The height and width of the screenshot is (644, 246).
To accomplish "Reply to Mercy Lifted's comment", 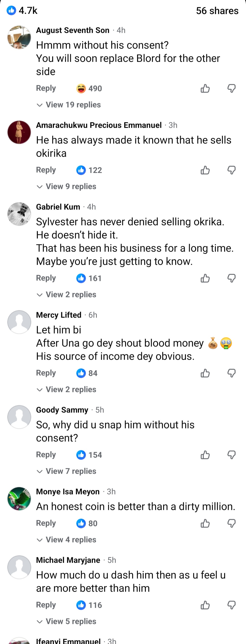I will tap(46, 373).
